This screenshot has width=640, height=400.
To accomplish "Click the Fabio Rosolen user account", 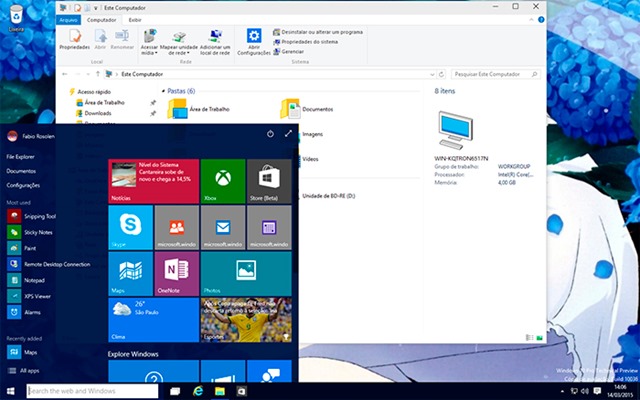I will click(31, 136).
